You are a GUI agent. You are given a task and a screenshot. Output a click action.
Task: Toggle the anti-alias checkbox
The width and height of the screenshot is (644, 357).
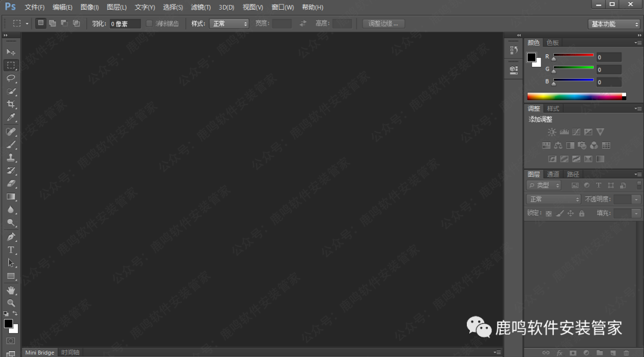tap(150, 24)
